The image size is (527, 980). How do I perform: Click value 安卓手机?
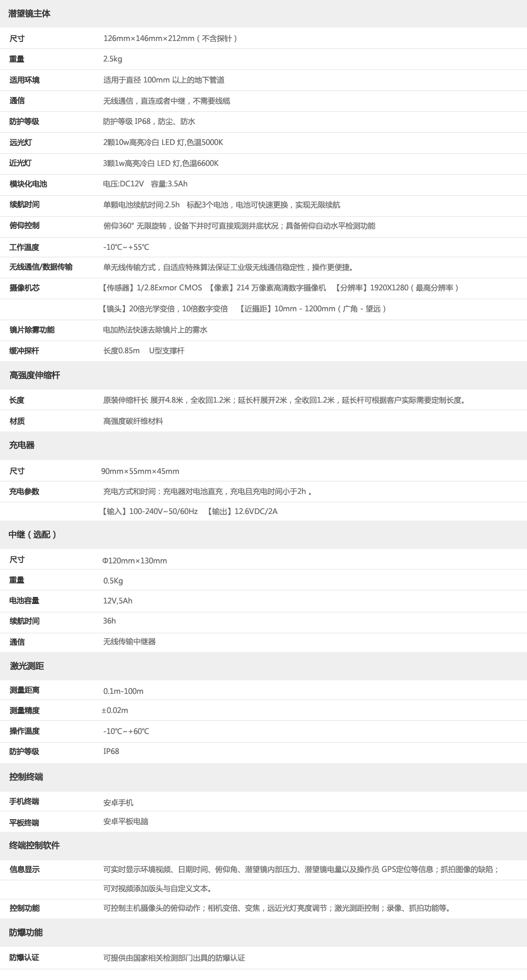pyautogui.click(x=118, y=803)
